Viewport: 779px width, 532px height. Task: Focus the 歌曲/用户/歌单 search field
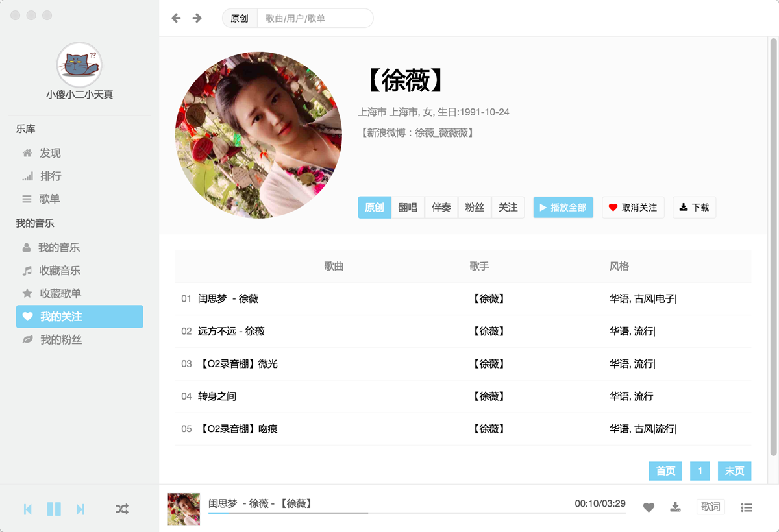[x=315, y=18]
